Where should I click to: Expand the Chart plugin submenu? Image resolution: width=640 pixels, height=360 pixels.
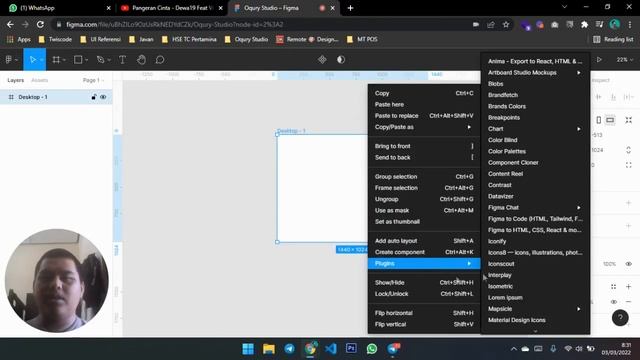535,129
